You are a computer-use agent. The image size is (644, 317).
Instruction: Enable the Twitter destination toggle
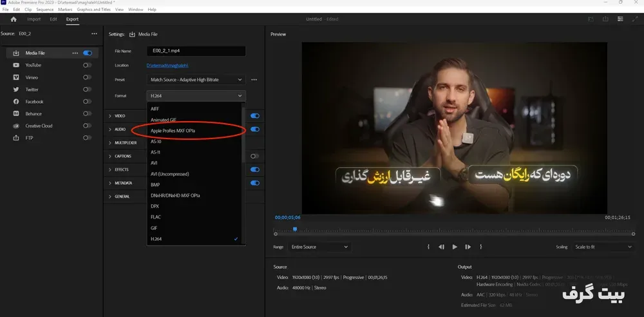click(88, 89)
